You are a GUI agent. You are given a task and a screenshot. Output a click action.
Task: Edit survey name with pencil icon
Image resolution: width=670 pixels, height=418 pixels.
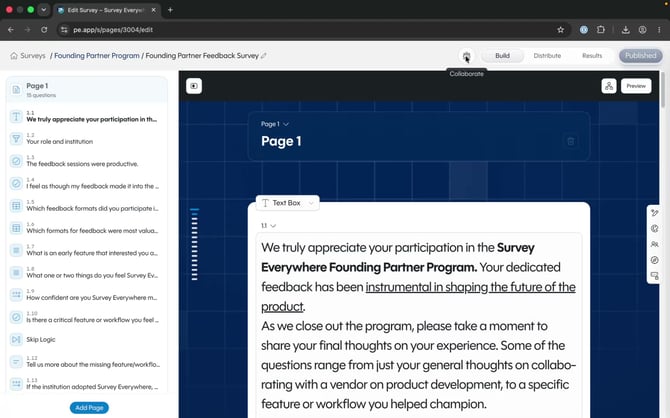(x=264, y=56)
